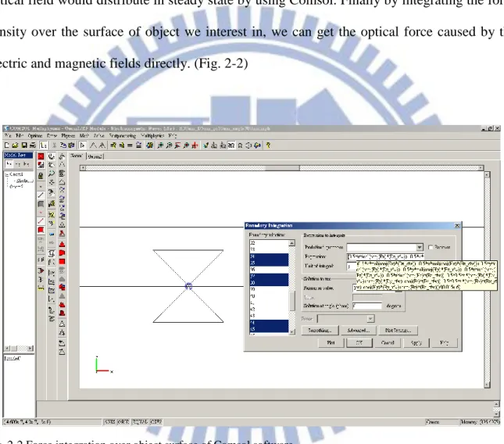504x444 pixels.
Task: Switch to the second tab above drawing canvas
Action: click(x=95, y=156)
